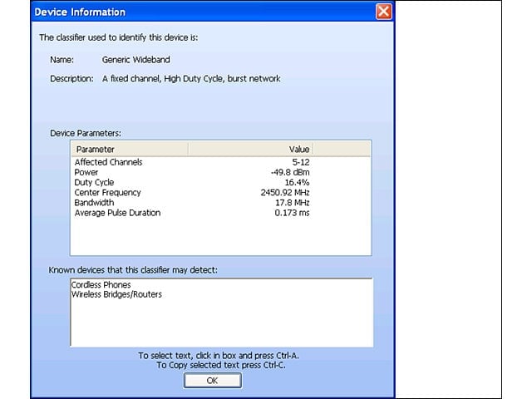Click the 0.173 ms value
Image resolution: width=532 pixels, height=399 pixels.
292,213
